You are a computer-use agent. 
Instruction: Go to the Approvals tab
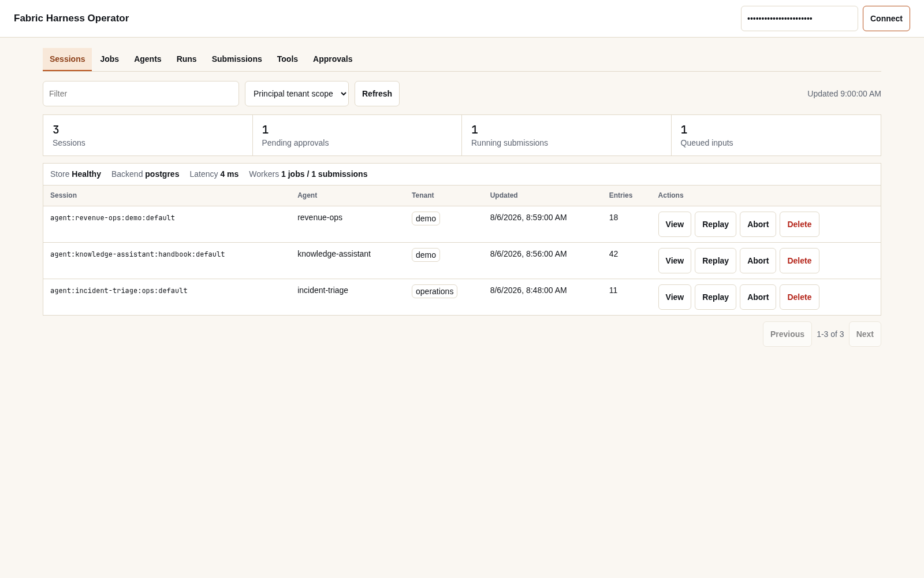click(333, 59)
